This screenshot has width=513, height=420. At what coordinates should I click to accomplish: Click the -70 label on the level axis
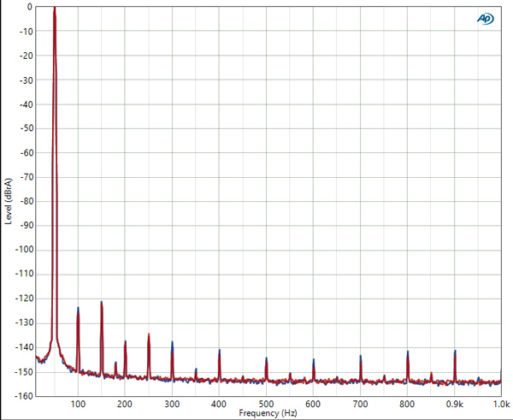coord(27,177)
